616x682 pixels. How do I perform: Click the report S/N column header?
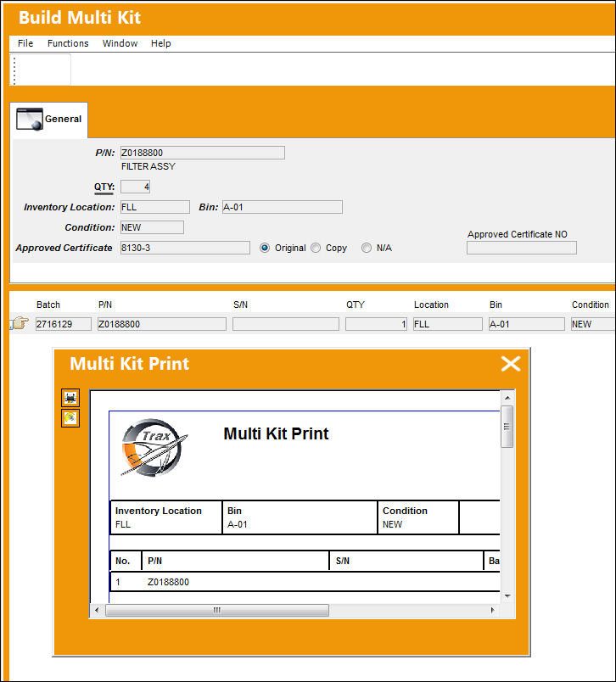pos(343,561)
